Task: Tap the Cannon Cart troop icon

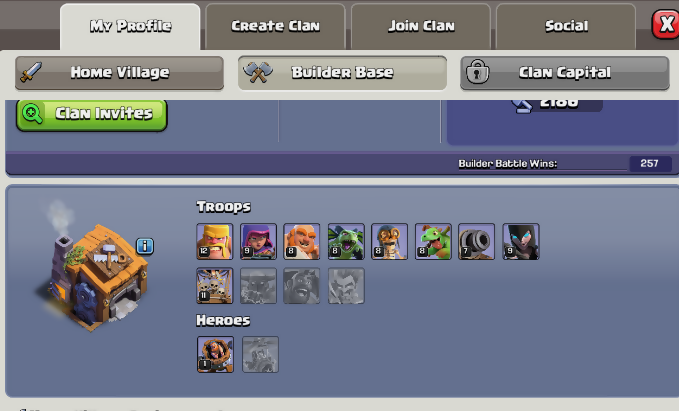Action: (x=476, y=242)
